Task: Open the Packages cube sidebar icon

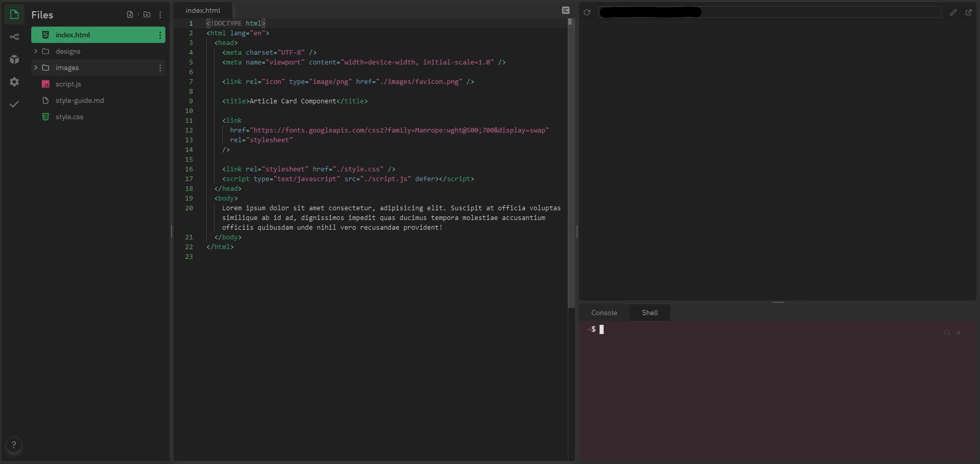Action: (x=14, y=59)
